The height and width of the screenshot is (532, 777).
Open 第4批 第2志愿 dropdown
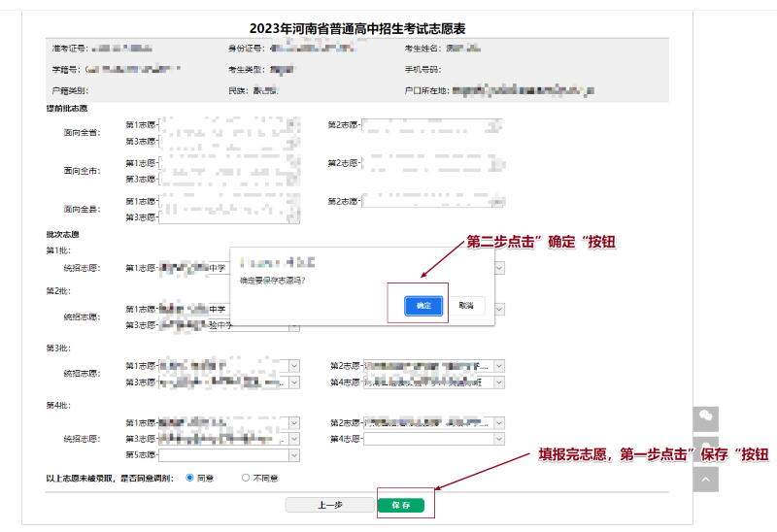[x=434, y=423]
